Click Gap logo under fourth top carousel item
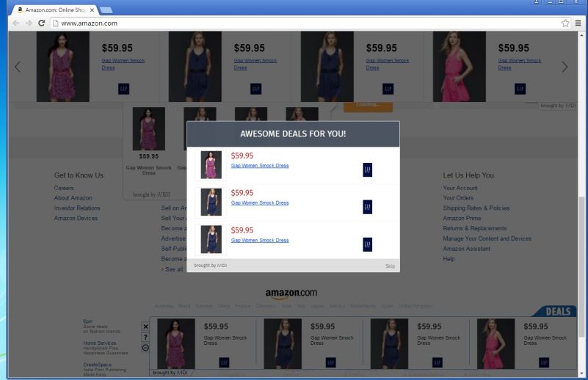 click(520, 89)
